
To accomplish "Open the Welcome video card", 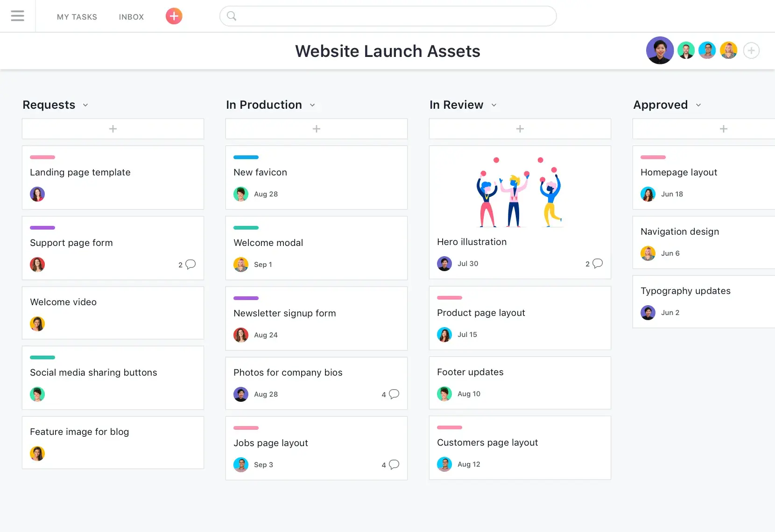I will tap(113, 313).
